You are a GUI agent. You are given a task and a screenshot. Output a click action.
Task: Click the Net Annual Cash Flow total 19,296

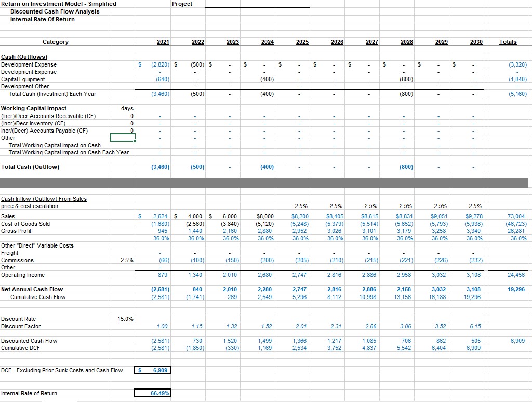(516, 289)
